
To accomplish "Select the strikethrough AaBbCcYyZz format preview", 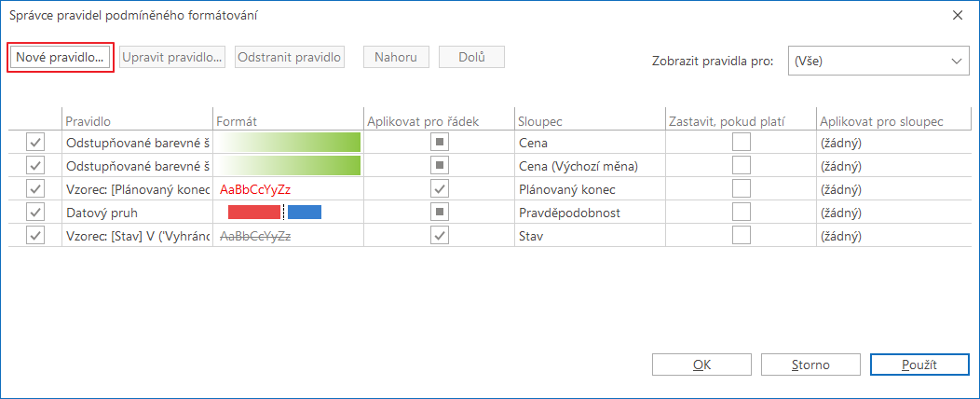I will (255, 236).
